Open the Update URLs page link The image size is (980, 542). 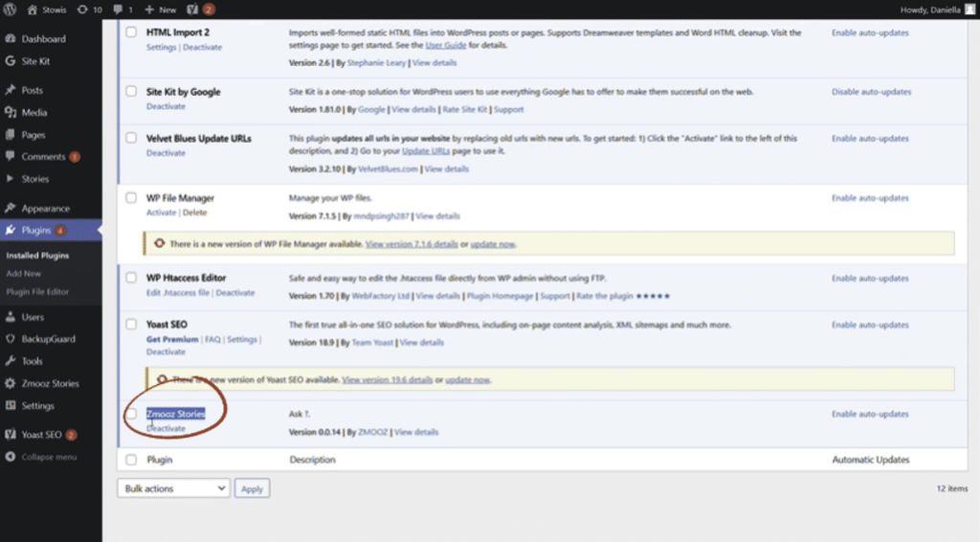pos(426,151)
